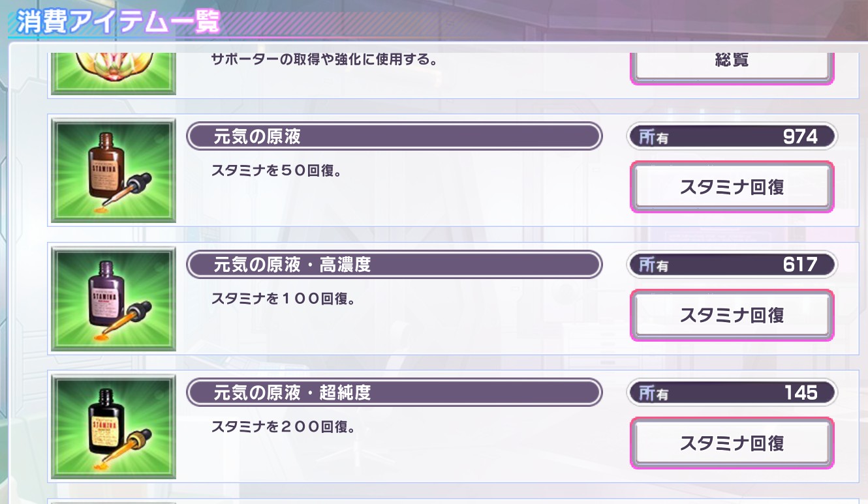Image resolution: width=868 pixels, height=504 pixels.
Task: Click the 元気の原液 brown bottle icon
Action: click(x=114, y=170)
